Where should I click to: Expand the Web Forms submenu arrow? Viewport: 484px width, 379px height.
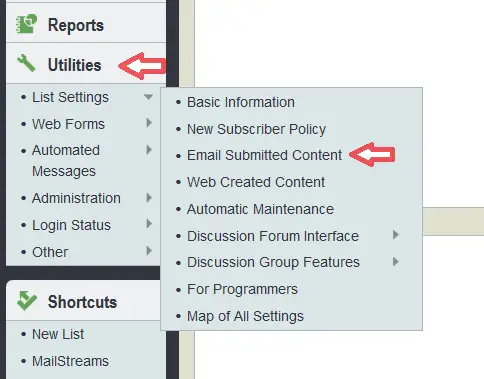[x=149, y=123]
